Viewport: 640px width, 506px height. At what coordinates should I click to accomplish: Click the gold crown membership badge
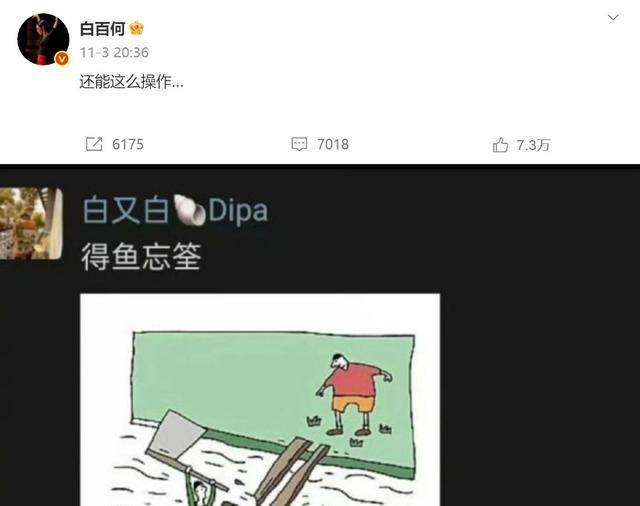point(136,29)
